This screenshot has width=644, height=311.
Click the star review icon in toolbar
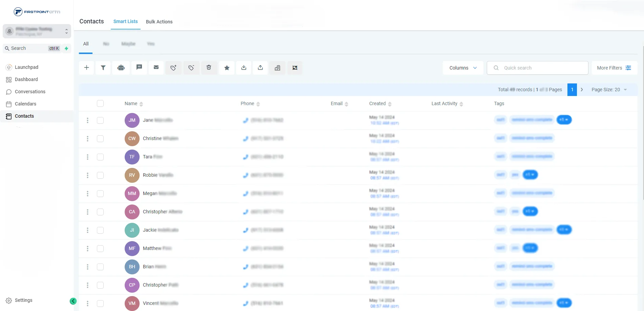[x=227, y=68]
